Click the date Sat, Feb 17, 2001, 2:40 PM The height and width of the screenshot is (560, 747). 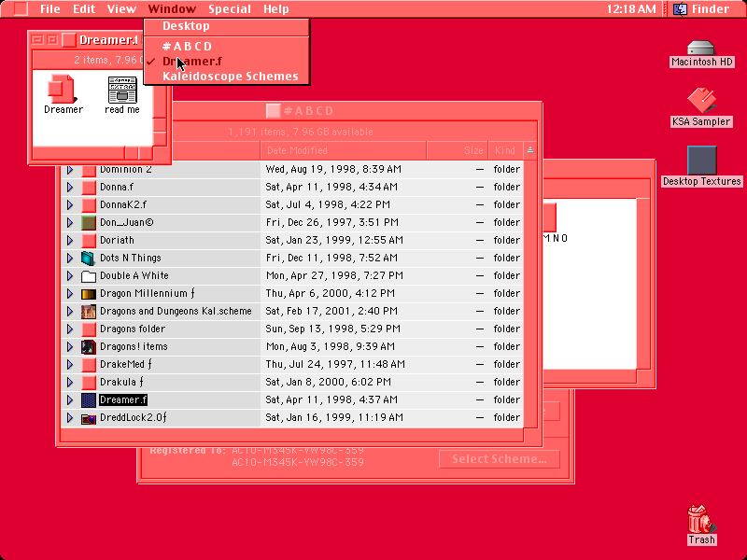pyautogui.click(x=331, y=312)
